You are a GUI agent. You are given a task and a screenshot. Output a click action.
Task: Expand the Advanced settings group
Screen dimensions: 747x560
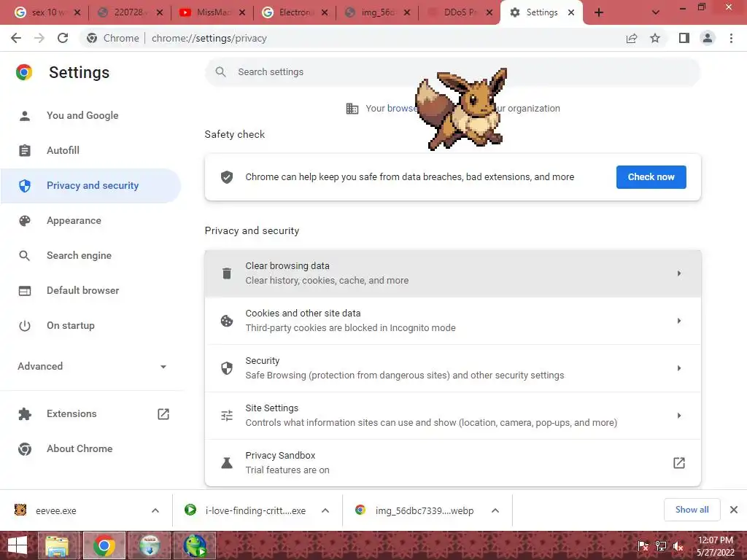[x=92, y=366]
